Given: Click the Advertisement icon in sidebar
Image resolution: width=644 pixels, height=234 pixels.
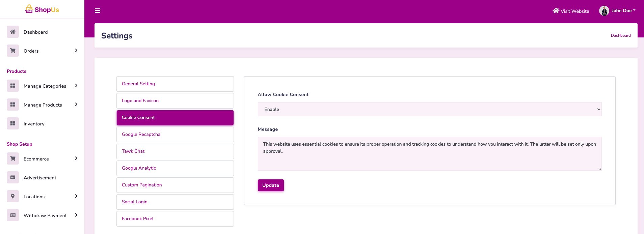Looking at the screenshot, I should (13, 178).
